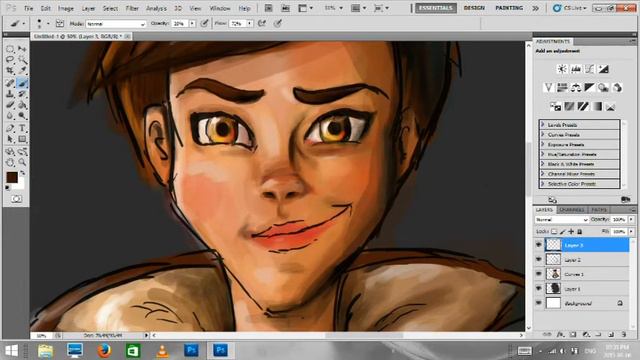
Task: Switch to Painting workspace
Action: [x=509, y=8]
